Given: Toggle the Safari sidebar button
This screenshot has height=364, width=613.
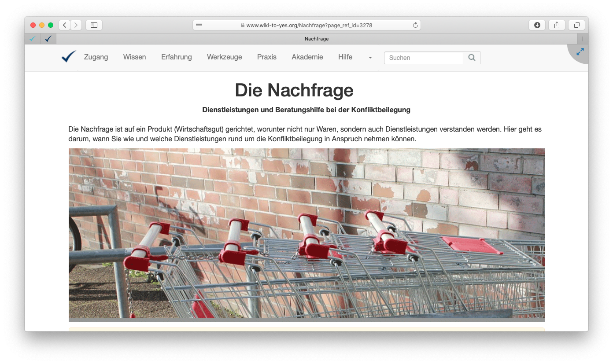Looking at the screenshot, I should coord(94,25).
